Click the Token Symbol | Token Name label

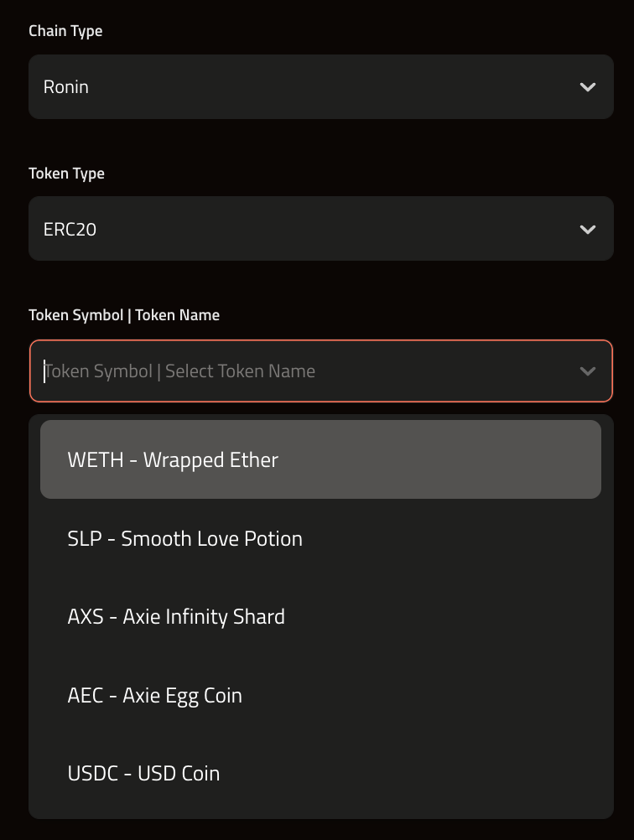pos(122,314)
